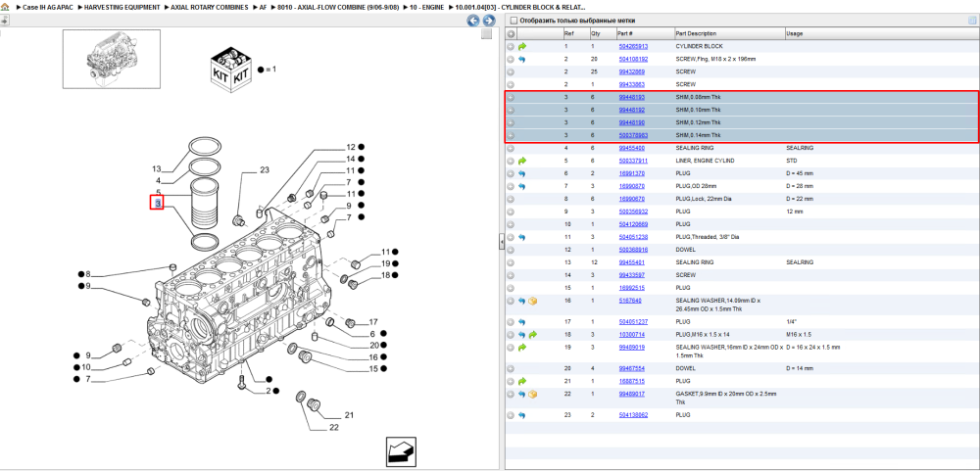
Task: Open '8010 - AXIAL-FLOW COMBINE' breadcrumb
Action: (338, 7)
